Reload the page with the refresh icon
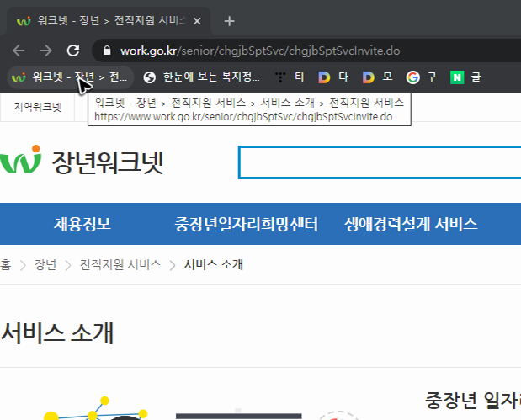The height and width of the screenshot is (420, 521). (x=73, y=51)
